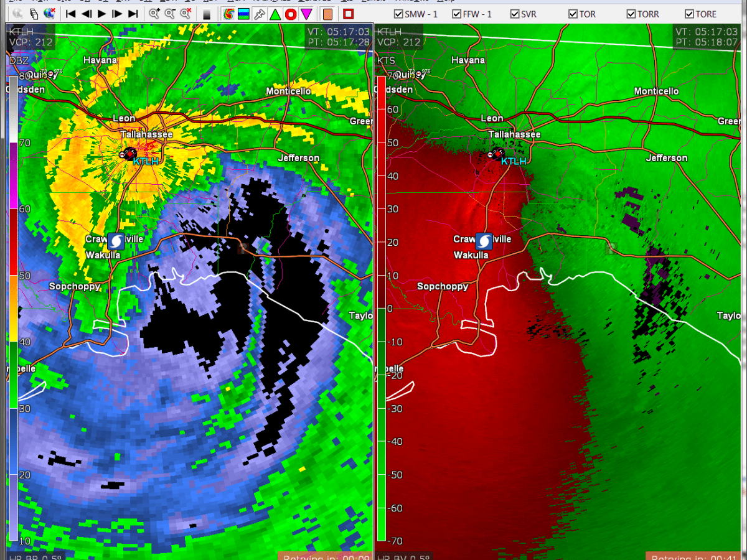Screen dimensions: 747x560
Task: Toggle the TORE checkbox
Action: pyautogui.click(x=689, y=14)
